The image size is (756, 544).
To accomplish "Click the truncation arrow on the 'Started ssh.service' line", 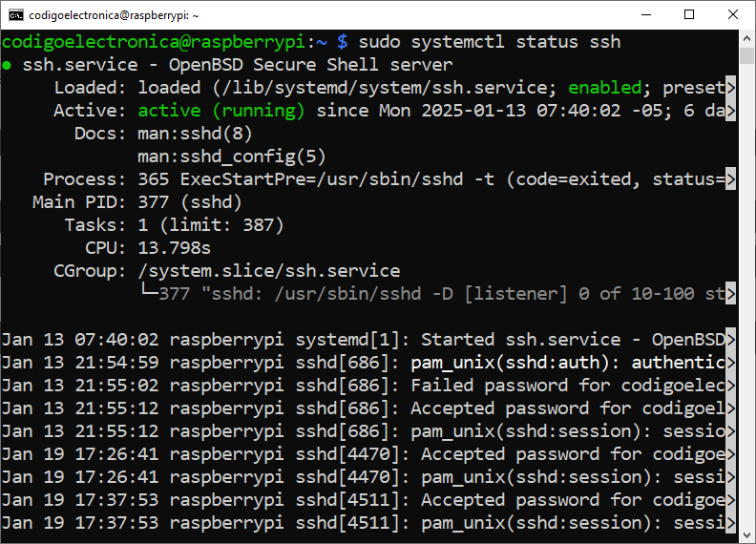I will 731,340.
